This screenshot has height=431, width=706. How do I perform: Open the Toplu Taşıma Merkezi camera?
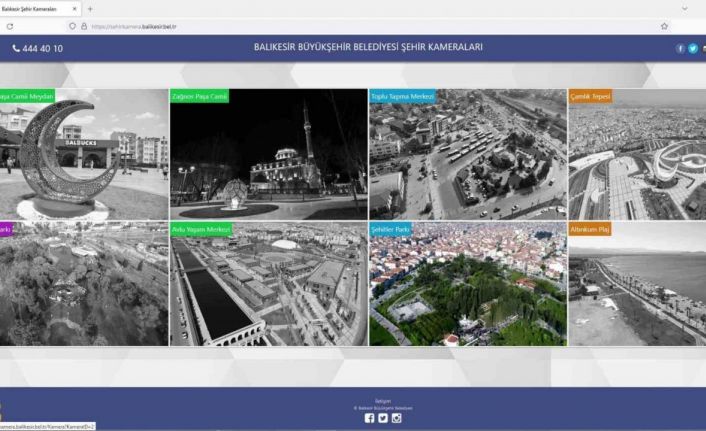(467, 154)
